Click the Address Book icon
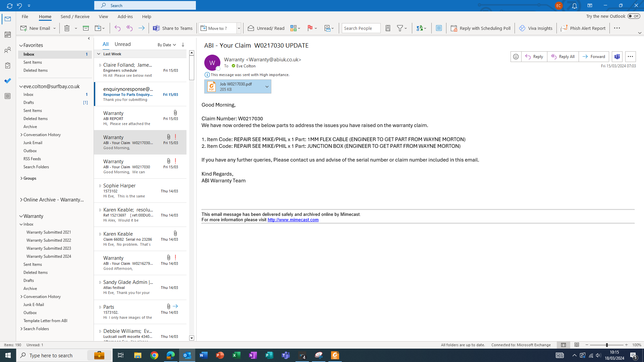 click(388, 28)
